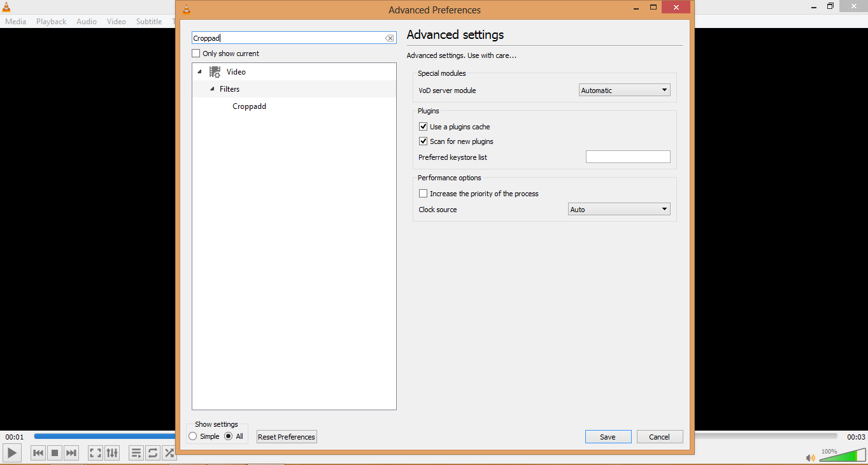
Task: Toggle fullscreen video icon
Action: pyautogui.click(x=96, y=453)
